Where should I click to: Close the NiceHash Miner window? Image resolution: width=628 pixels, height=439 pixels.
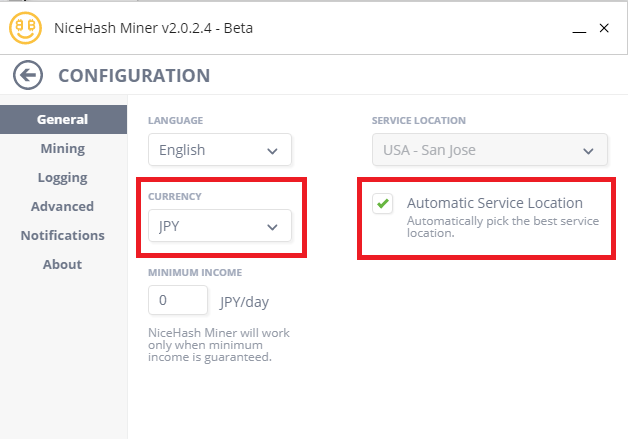tap(604, 28)
